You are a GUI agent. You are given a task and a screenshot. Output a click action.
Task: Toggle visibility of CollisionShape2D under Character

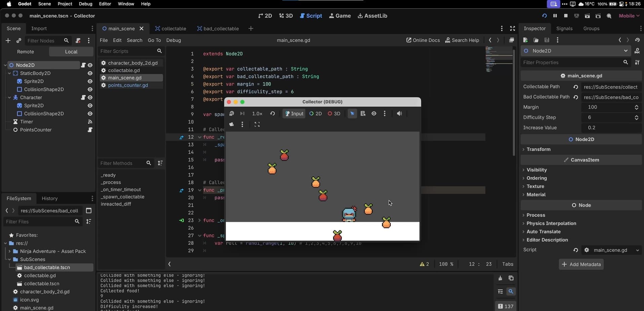click(x=90, y=114)
